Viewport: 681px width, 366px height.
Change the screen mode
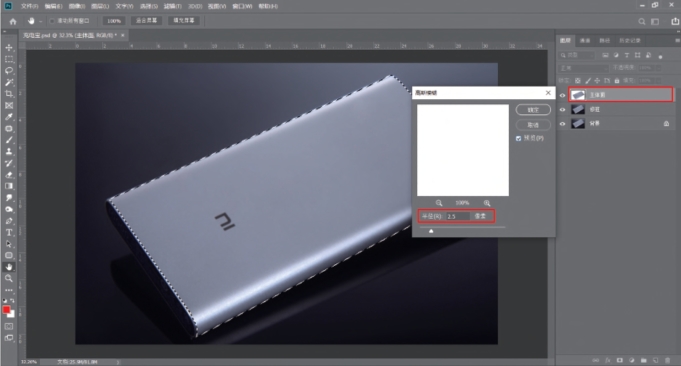[x=9, y=338]
